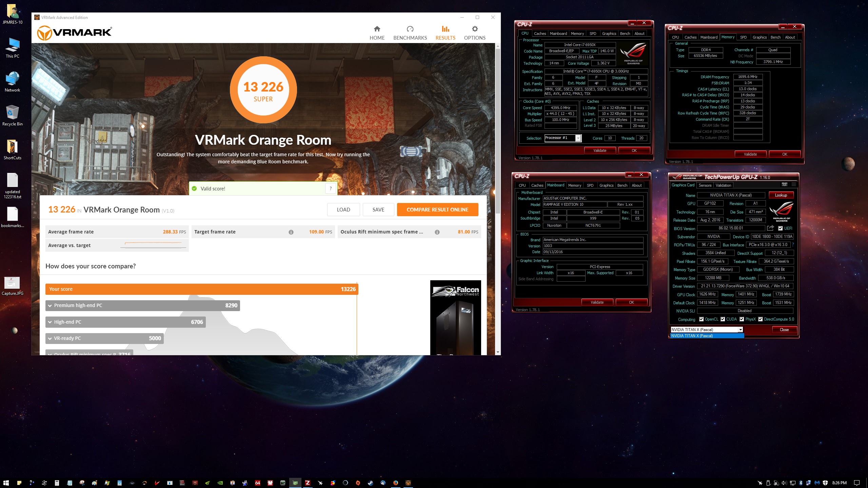Open the Processor #1 selection dropdown
This screenshot has height=488, width=868.
click(578, 138)
